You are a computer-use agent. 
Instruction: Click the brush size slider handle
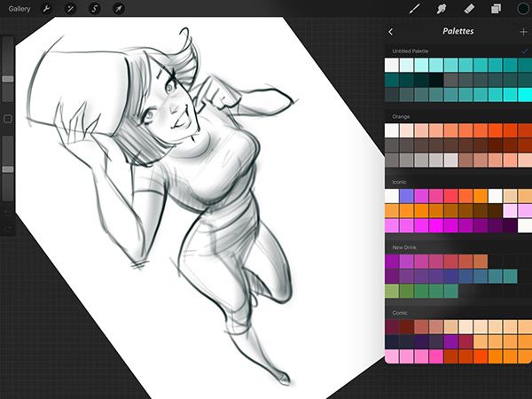[8, 79]
